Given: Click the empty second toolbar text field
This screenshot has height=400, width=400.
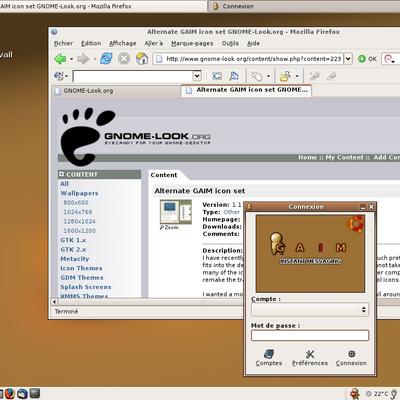Looking at the screenshot, I should click(133, 76).
